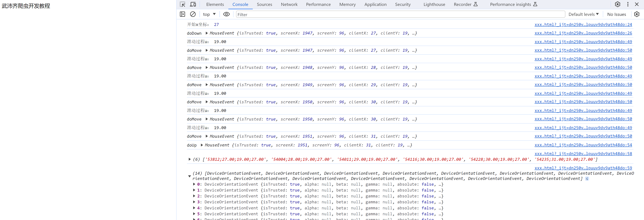Screen dimensions: 644x220
Task: Expand the doMove MouseEvent with clientX 28
Action: pyautogui.click(x=206, y=67)
